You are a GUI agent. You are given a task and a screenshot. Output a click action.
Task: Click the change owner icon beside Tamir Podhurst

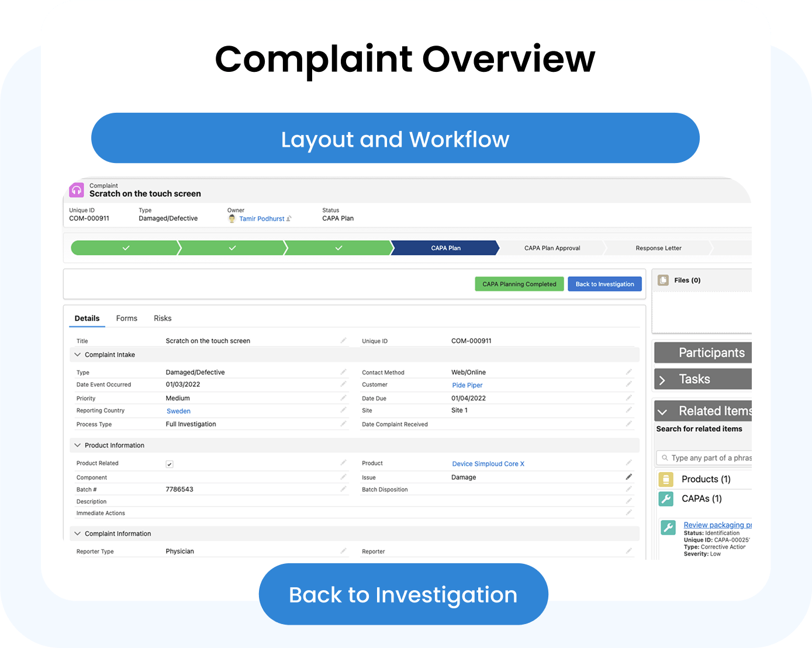(x=289, y=219)
